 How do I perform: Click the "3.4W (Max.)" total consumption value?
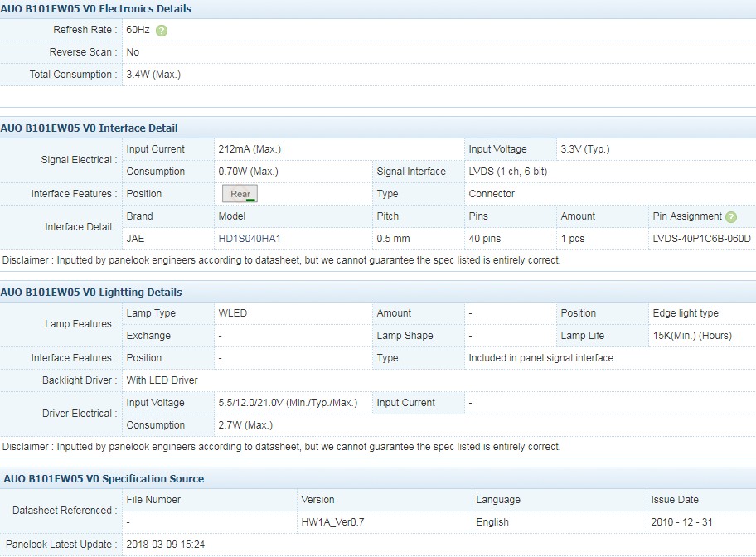(x=153, y=75)
